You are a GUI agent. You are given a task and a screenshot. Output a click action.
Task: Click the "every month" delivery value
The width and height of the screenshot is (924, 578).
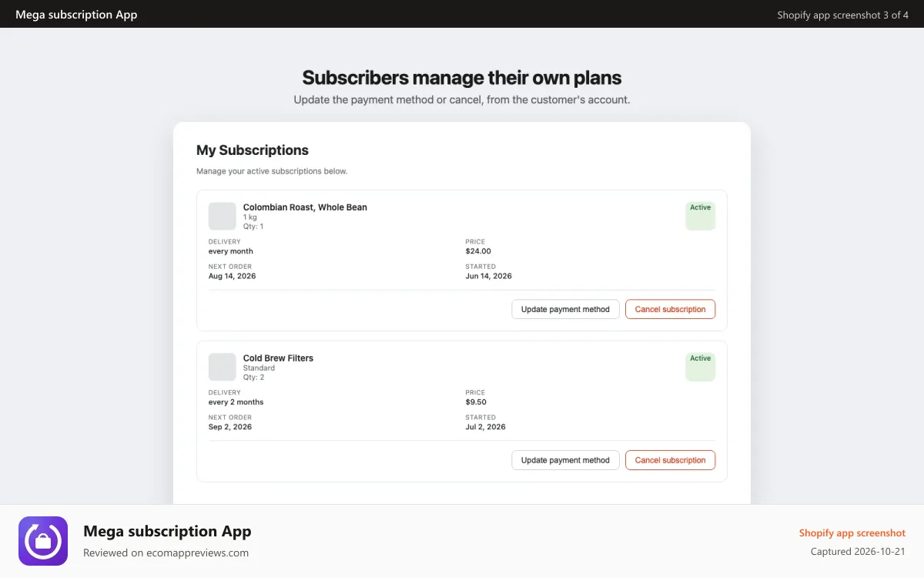click(x=231, y=251)
